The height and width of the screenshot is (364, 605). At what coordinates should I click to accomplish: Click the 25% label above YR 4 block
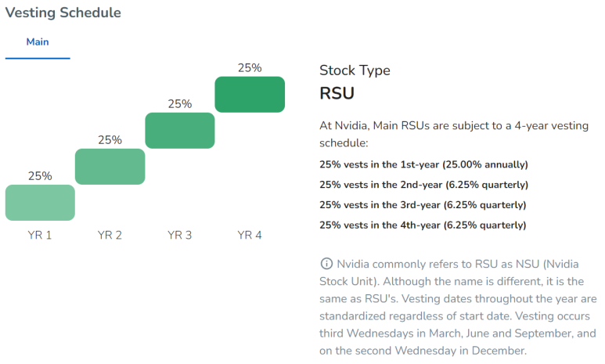coord(250,68)
